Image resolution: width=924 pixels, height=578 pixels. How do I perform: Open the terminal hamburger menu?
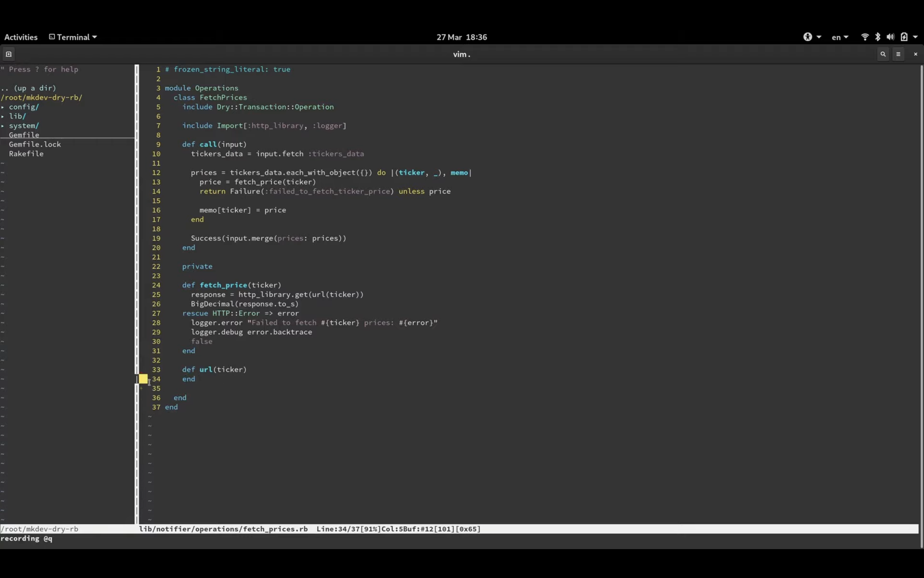[898, 54]
